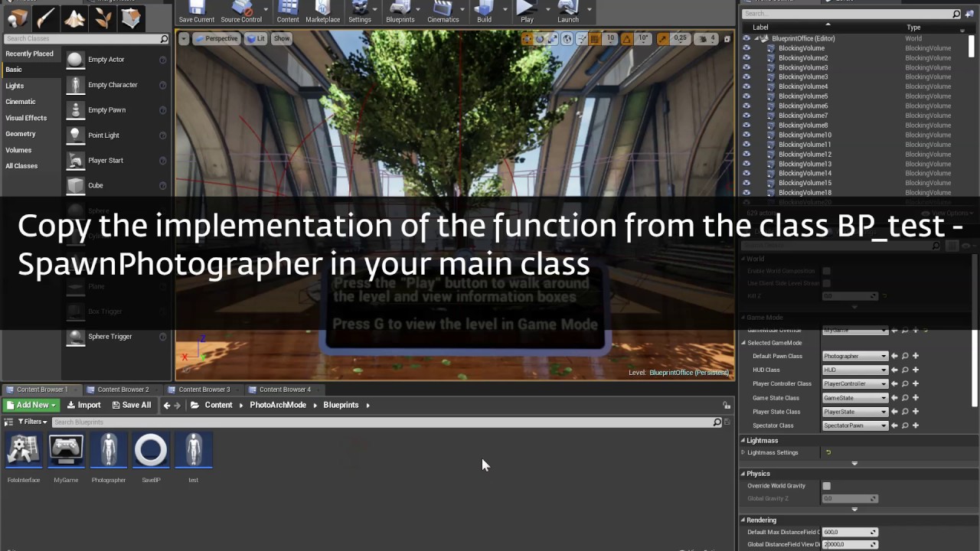Switch to the Content Browser 3 tab

tap(204, 390)
